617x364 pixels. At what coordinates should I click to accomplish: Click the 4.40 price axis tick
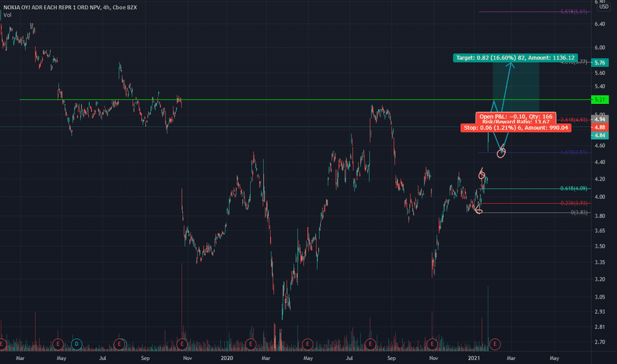click(x=600, y=162)
